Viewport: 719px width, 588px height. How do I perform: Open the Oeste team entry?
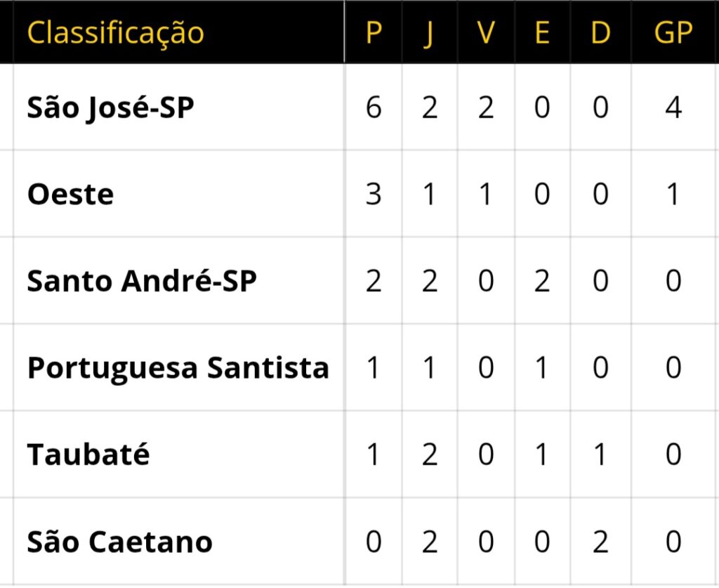coord(70,194)
